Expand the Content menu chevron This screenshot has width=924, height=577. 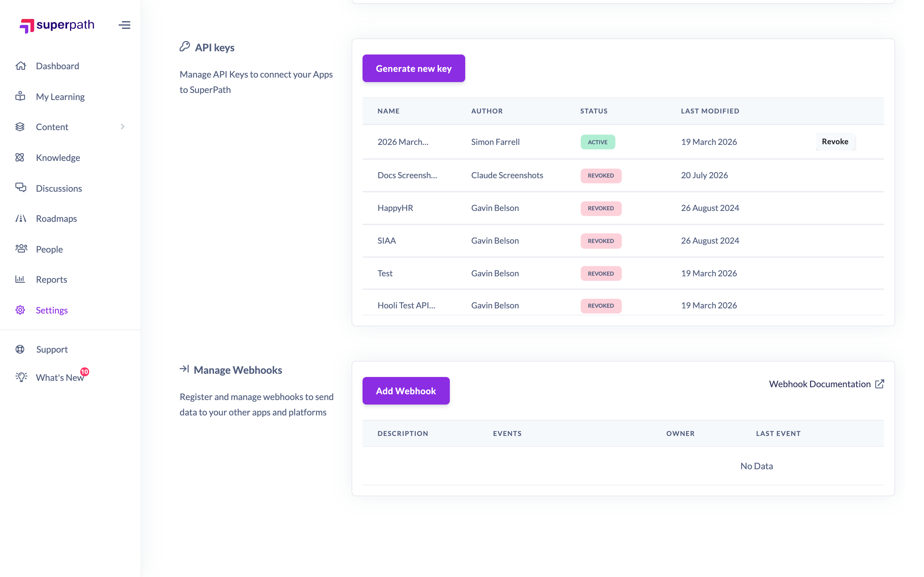(x=123, y=127)
